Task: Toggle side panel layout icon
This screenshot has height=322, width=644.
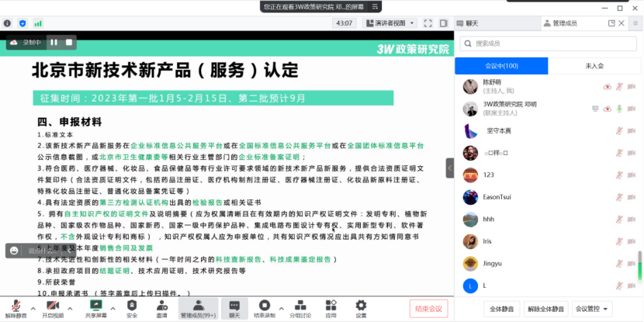Action: (444, 23)
